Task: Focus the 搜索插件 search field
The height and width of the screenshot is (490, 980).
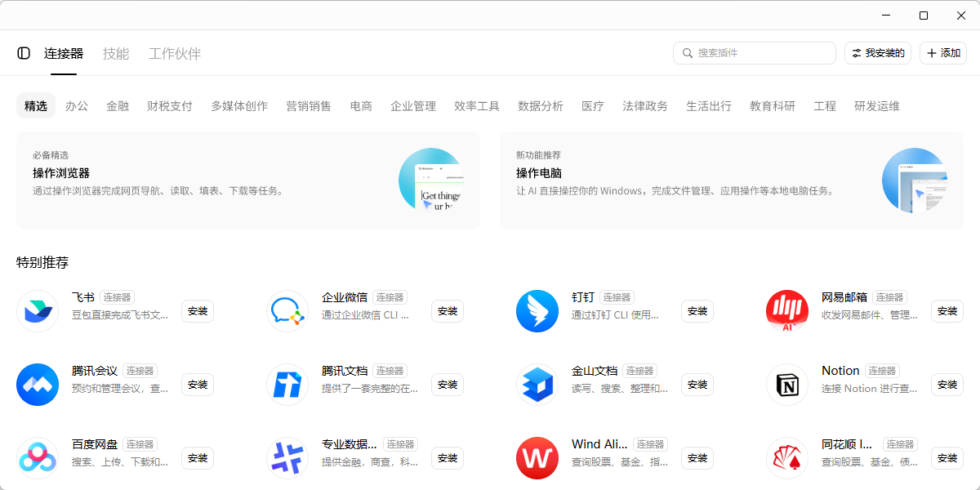Action: click(x=755, y=53)
